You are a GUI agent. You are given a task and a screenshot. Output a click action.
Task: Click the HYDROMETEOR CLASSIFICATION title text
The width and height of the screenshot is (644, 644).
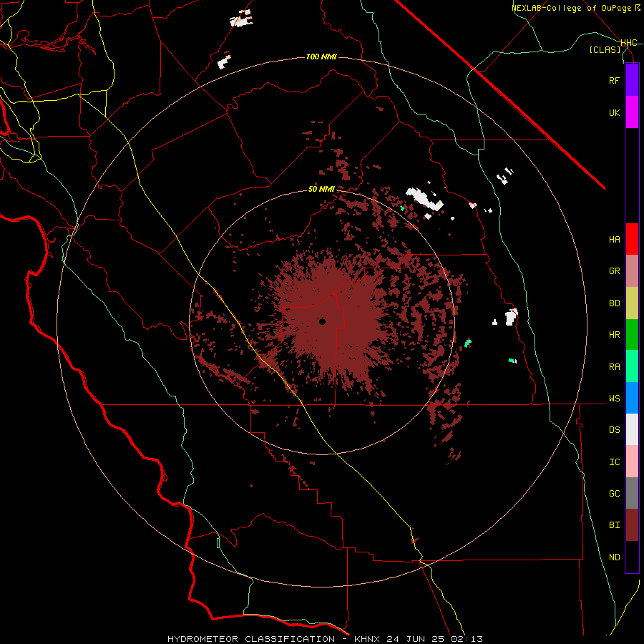click(x=251, y=639)
